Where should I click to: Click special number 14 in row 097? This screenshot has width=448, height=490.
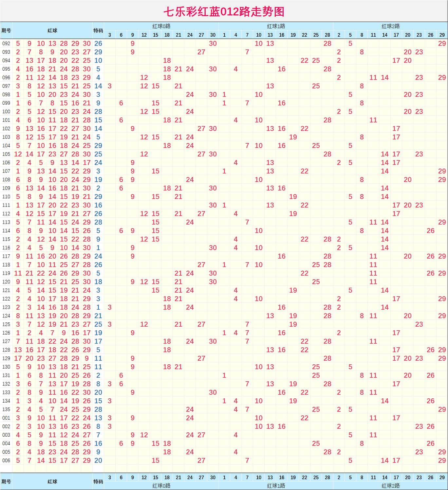pyautogui.click(x=98, y=86)
